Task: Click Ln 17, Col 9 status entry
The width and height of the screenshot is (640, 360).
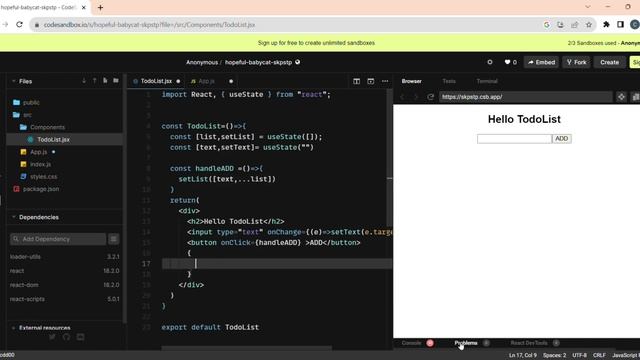Action: coord(522,355)
